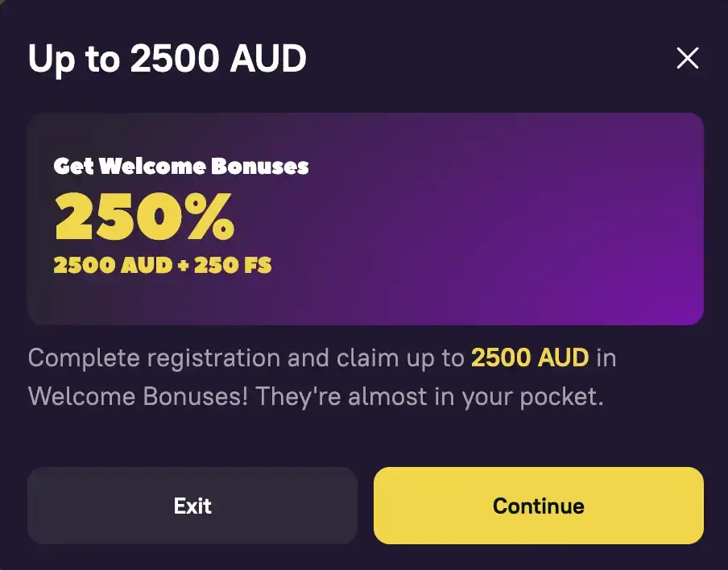Click inside the promo card area
Image resolution: width=728 pixels, height=570 pixels.
click(x=364, y=217)
